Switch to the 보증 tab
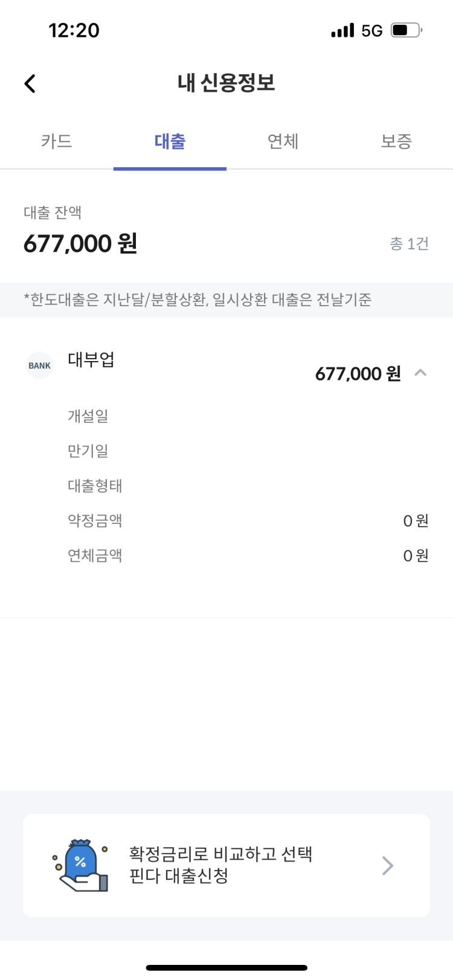Image resolution: width=453 pixels, height=980 pixels. tap(396, 141)
